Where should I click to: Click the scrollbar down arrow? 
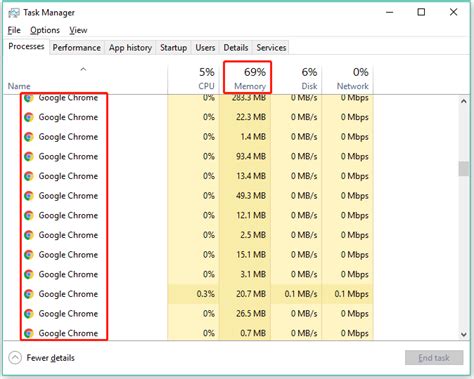(x=464, y=334)
